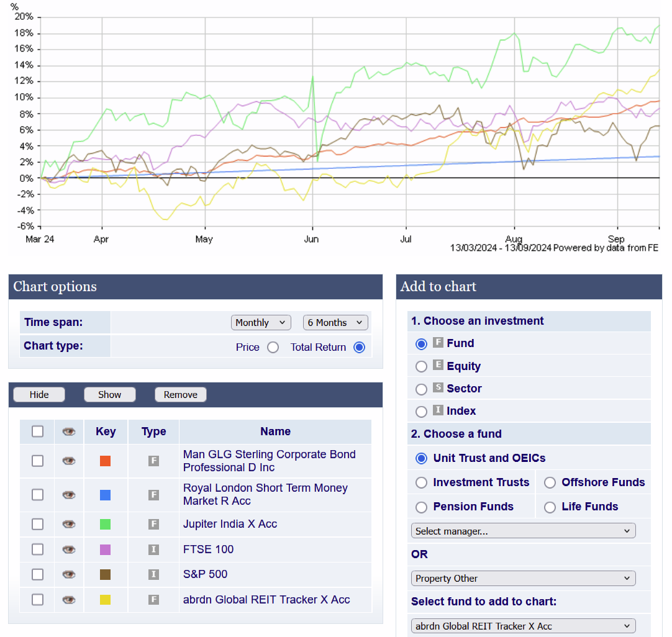This screenshot has width=672, height=637.
Task: Check the select-all checkbox in table header
Action: (38, 431)
